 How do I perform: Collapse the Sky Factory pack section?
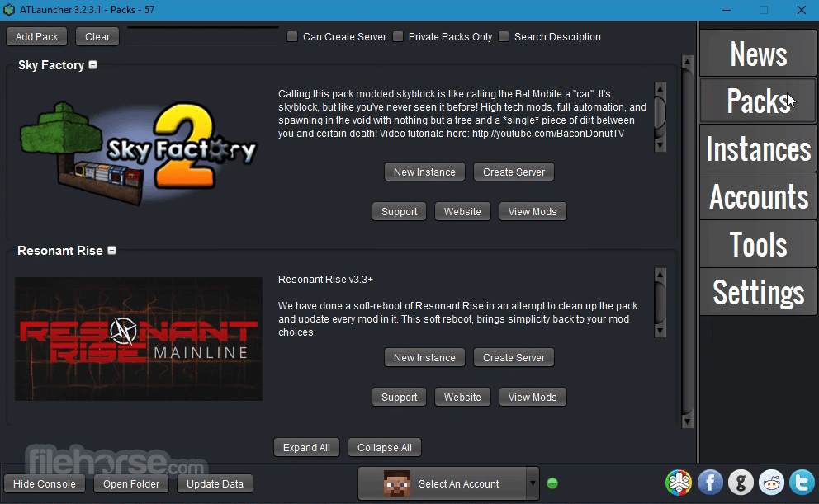[93, 64]
